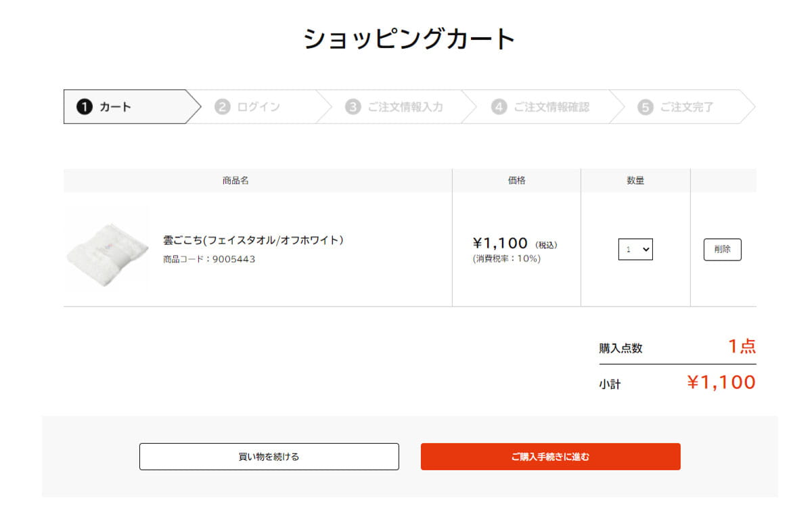Click the step 3 ご注文情報入力 circle icon

[352, 106]
